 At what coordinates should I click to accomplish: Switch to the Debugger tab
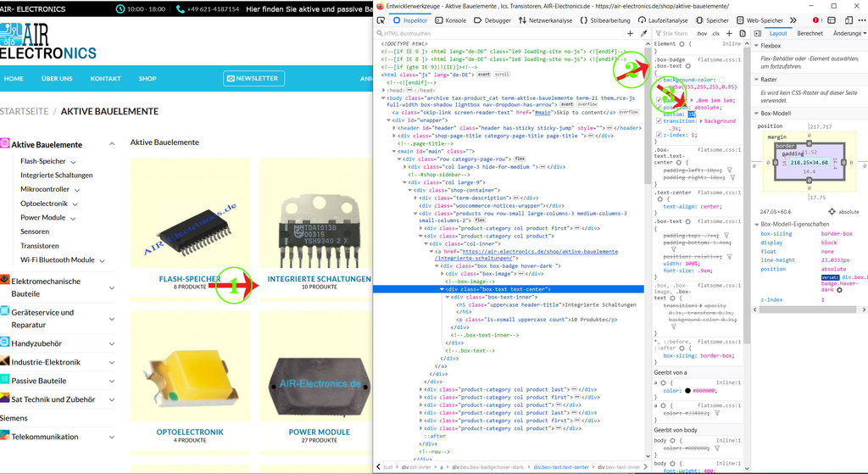pyautogui.click(x=492, y=20)
